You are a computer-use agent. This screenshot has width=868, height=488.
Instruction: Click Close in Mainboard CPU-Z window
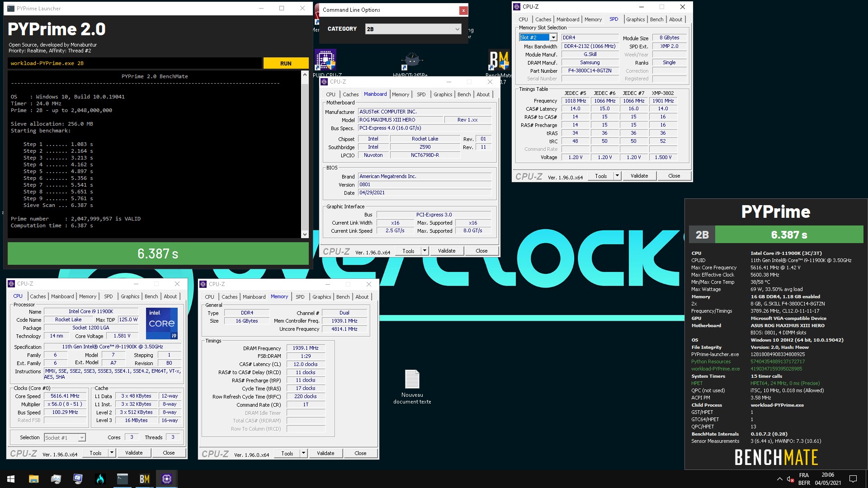(481, 251)
